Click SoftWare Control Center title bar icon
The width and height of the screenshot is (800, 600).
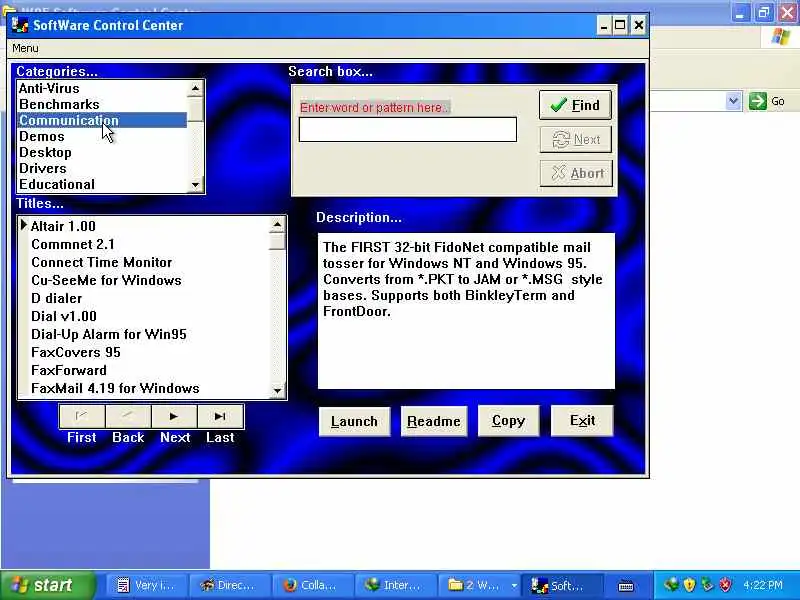click(x=20, y=25)
